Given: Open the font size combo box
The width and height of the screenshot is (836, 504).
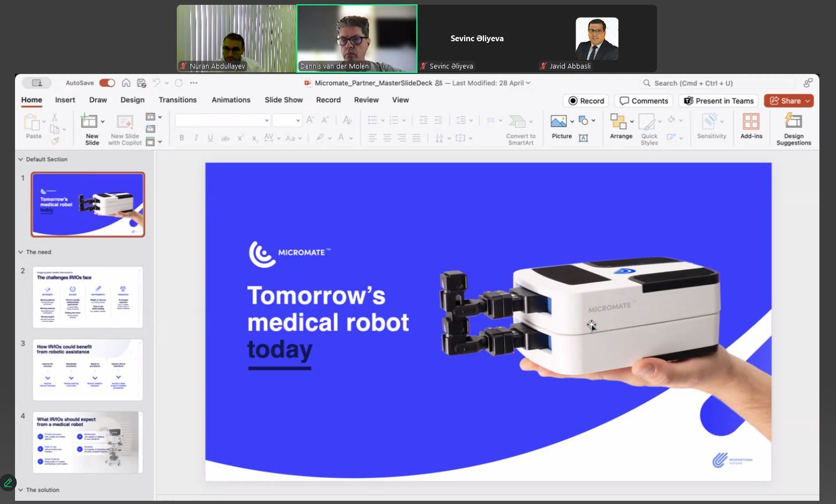Looking at the screenshot, I should click(287, 121).
